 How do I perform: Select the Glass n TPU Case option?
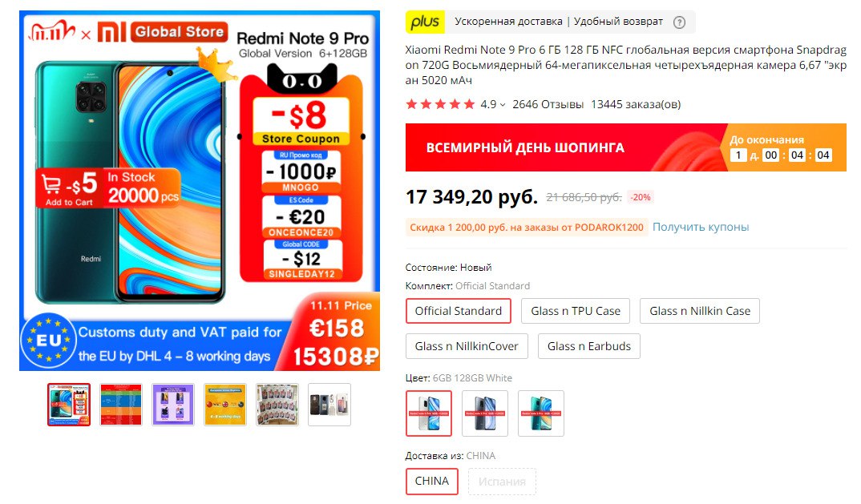coord(576,311)
